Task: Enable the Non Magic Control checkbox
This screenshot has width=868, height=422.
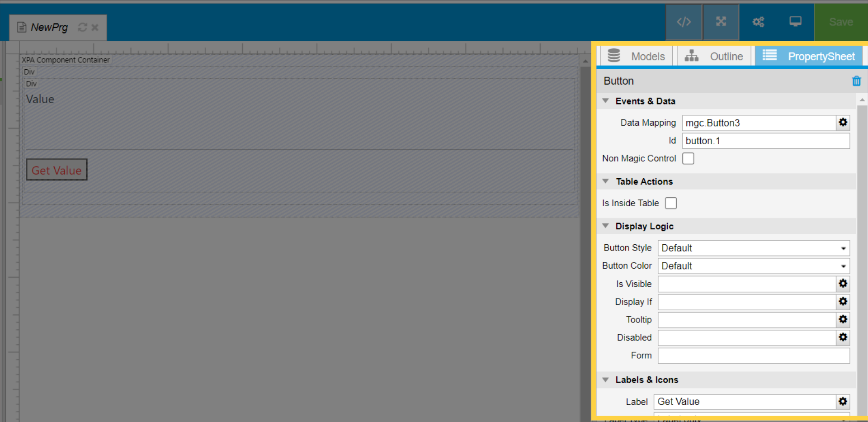Action: pyautogui.click(x=688, y=159)
